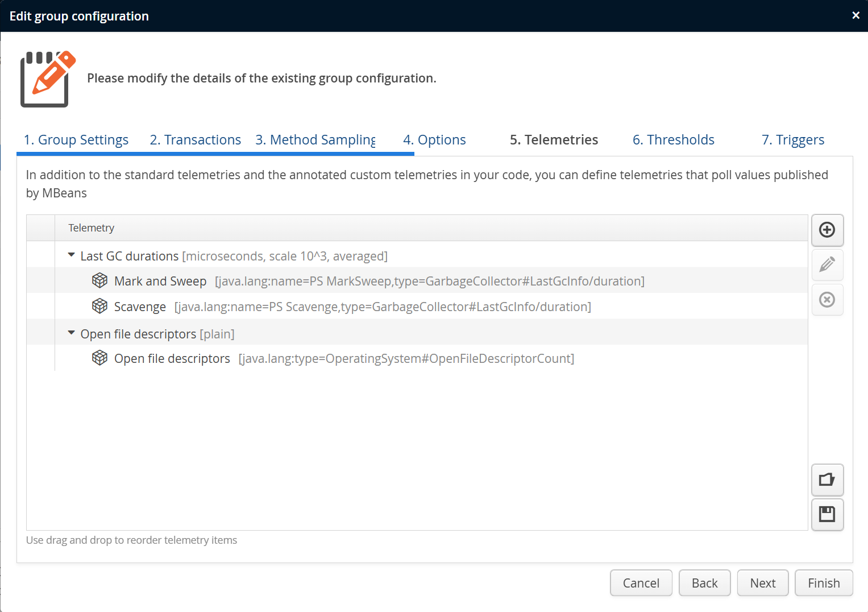
Task: Collapse the Open file descriptors group
Action: (72, 333)
